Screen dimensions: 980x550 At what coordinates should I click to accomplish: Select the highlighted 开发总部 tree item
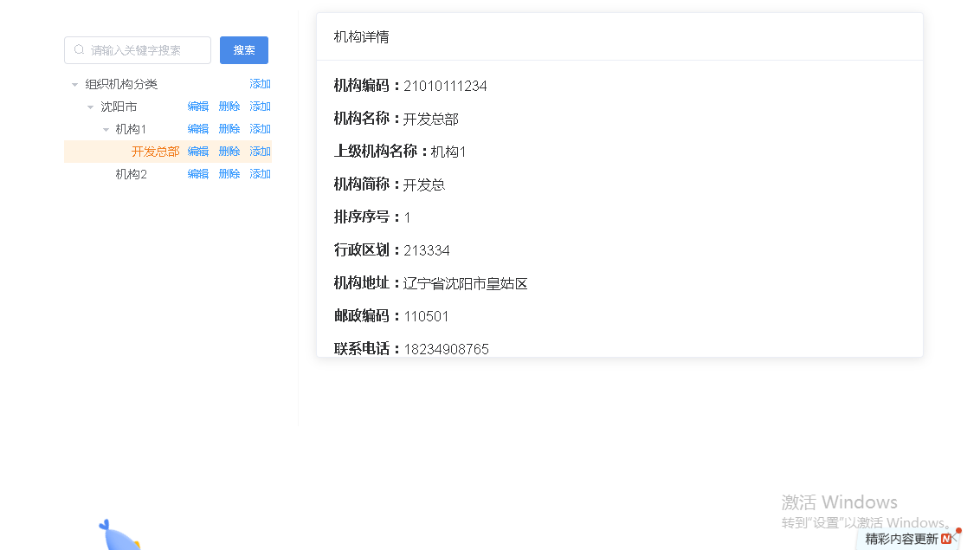coord(156,151)
